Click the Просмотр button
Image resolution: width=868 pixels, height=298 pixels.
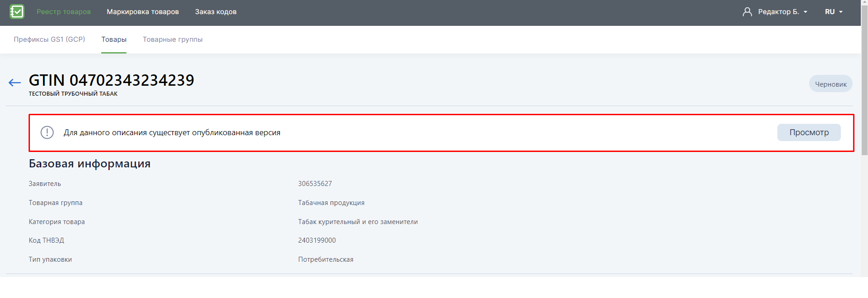tap(809, 132)
